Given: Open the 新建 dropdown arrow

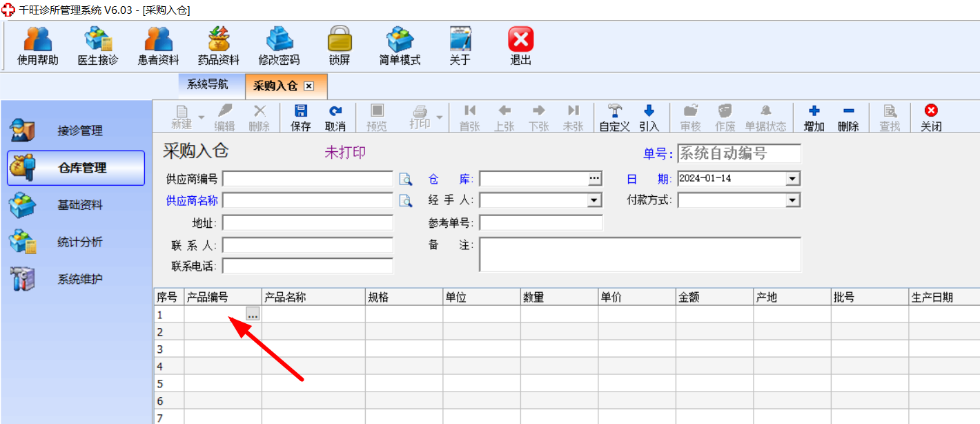Looking at the screenshot, I should 202,117.
